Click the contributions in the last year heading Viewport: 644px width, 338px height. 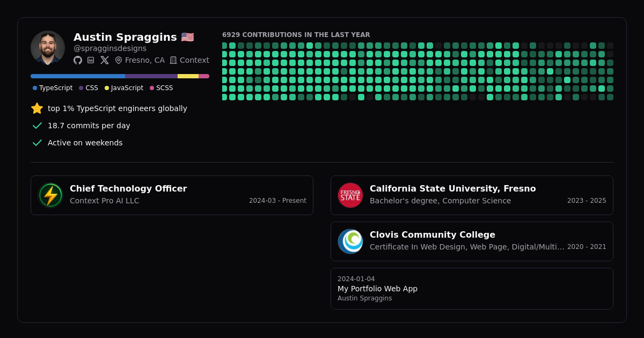click(x=296, y=35)
